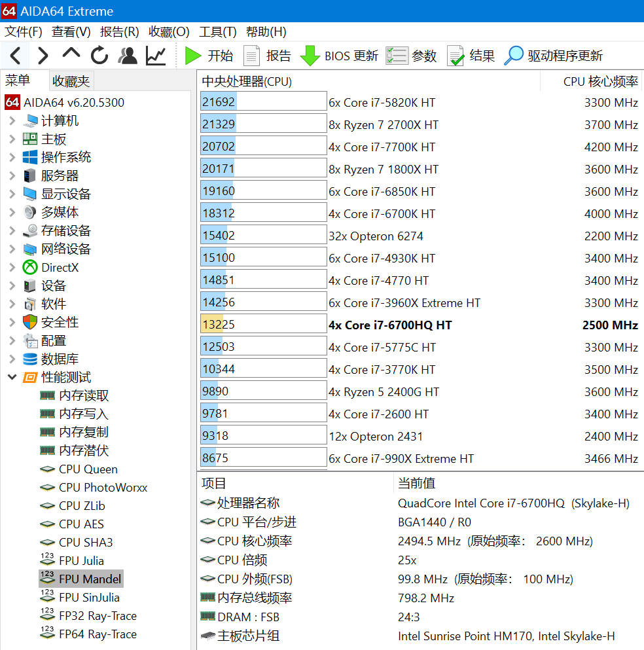644x650 pixels.
Task: Collapse the 性能测试 tree node
Action: tap(12, 377)
